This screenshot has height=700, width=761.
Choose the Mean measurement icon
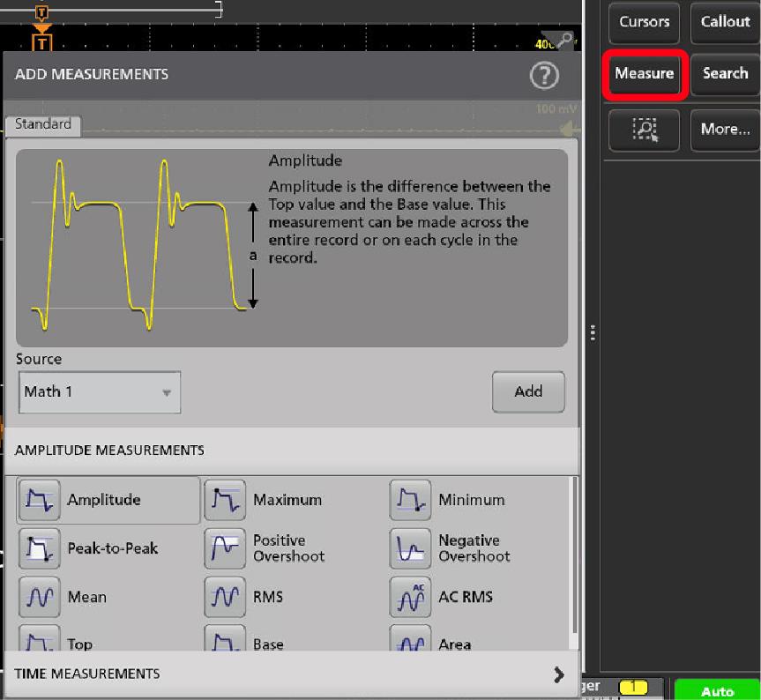[39, 598]
